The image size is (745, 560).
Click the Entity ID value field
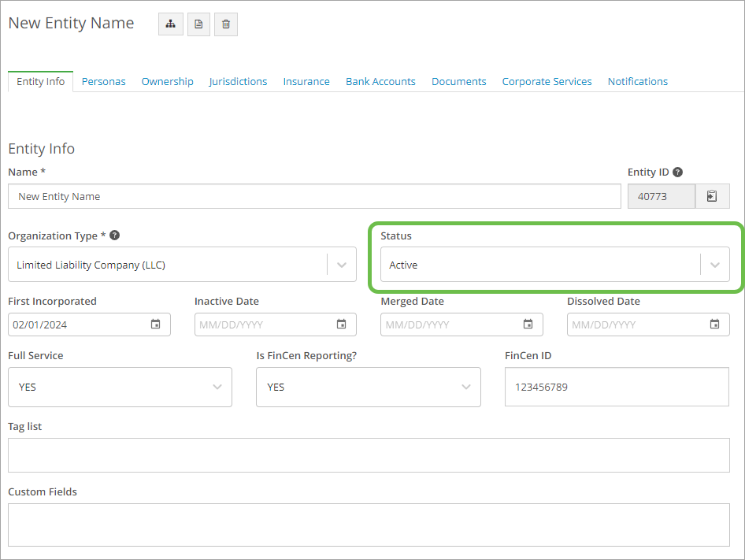coord(662,196)
